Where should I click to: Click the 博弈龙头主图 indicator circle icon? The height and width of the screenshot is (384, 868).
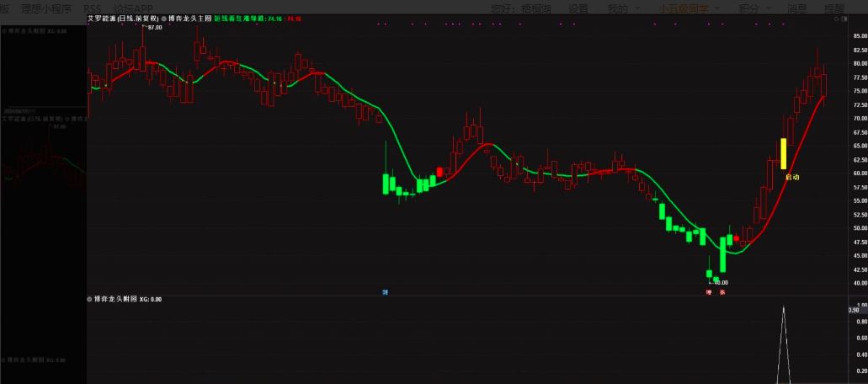pyautogui.click(x=164, y=18)
